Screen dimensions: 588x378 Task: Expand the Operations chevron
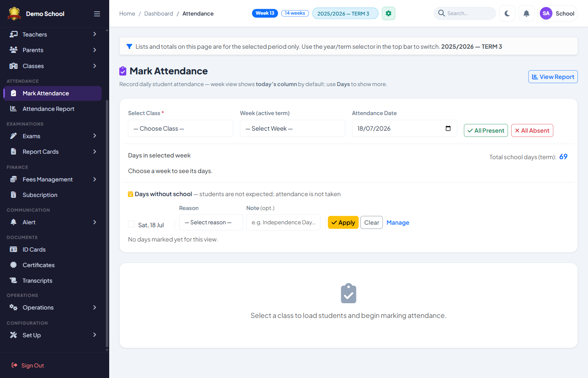(95, 307)
